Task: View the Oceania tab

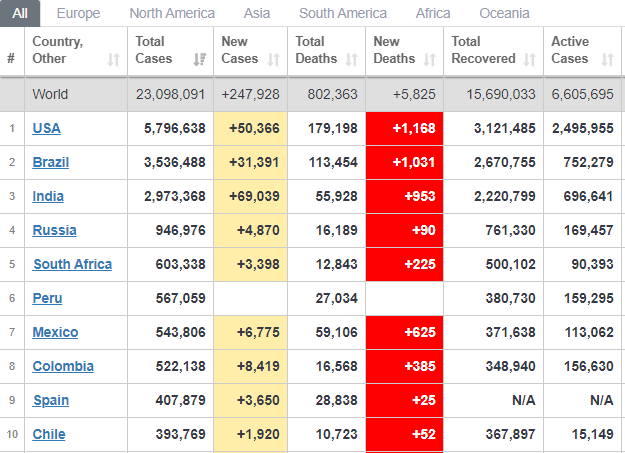Action: tap(505, 13)
